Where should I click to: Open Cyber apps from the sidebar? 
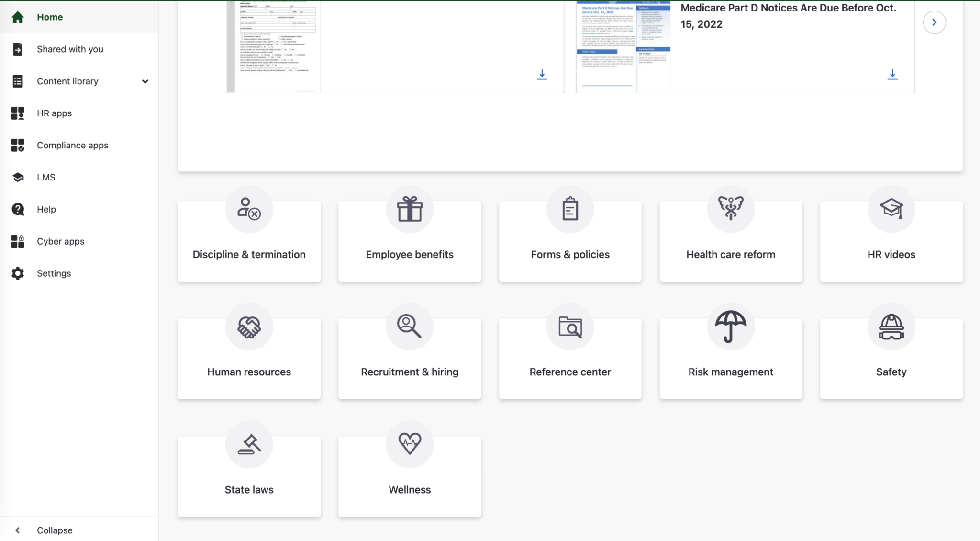coord(60,241)
